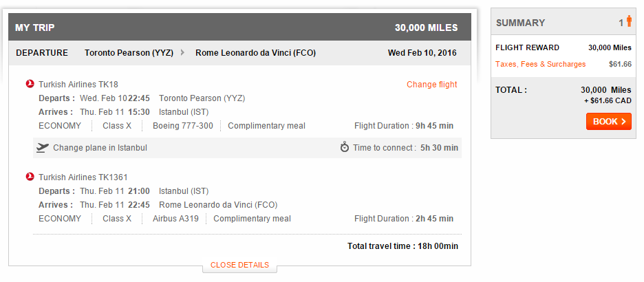Click the change plane airplane icon
644x282 pixels.
[x=42, y=147]
